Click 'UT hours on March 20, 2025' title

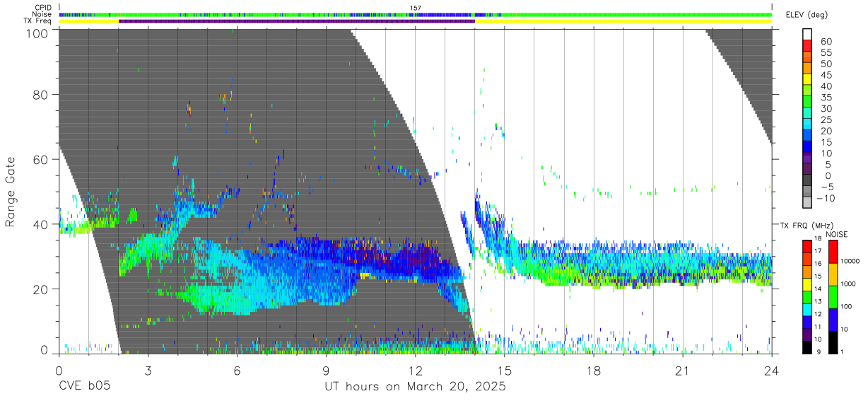point(415,388)
